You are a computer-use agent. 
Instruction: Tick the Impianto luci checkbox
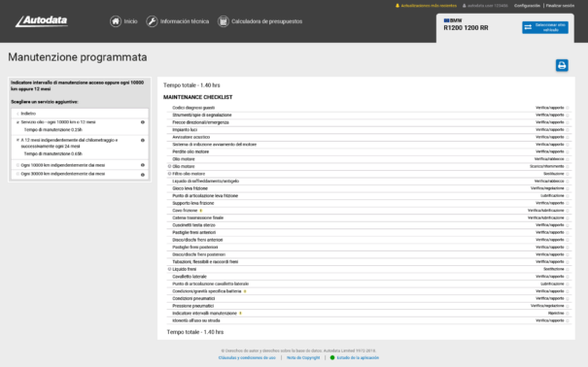pos(568,130)
